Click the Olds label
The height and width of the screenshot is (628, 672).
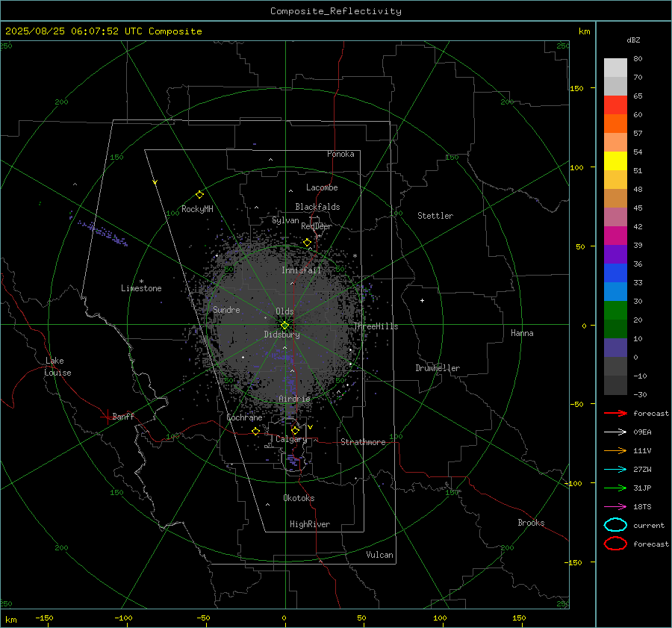(284, 311)
